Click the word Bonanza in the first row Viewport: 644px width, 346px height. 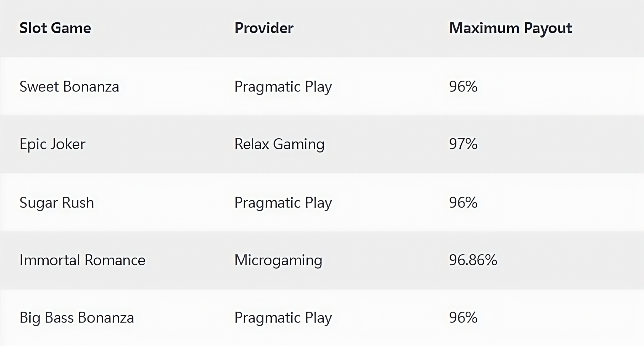91,86
